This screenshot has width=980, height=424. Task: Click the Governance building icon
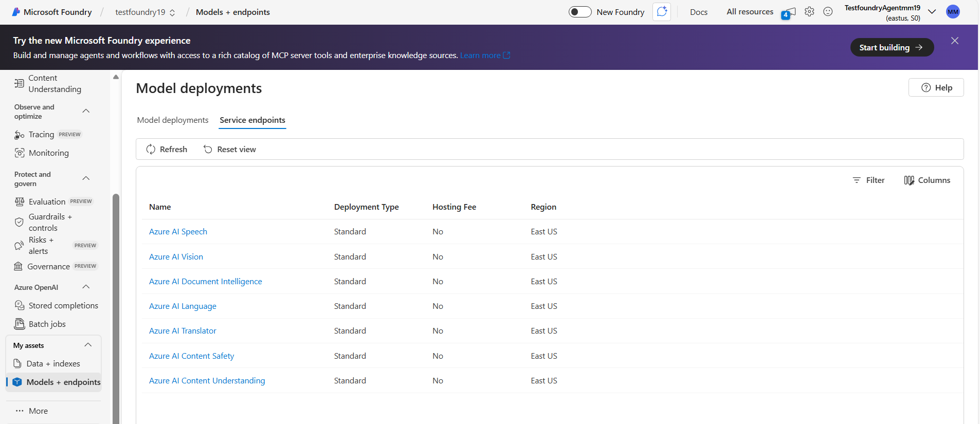(19, 266)
